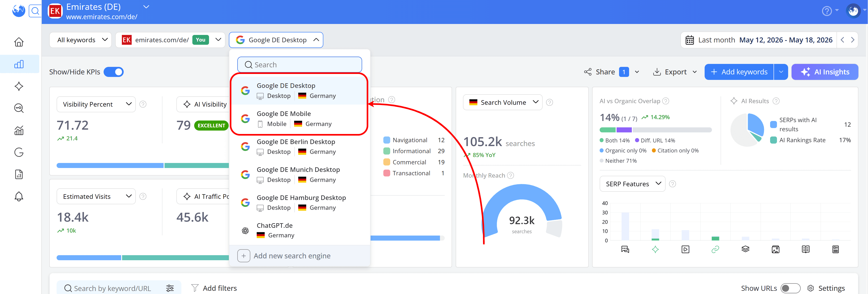Image resolution: width=868 pixels, height=294 pixels.
Task: Open the AI sparkle sidebar icon
Action: pos(19,86)
